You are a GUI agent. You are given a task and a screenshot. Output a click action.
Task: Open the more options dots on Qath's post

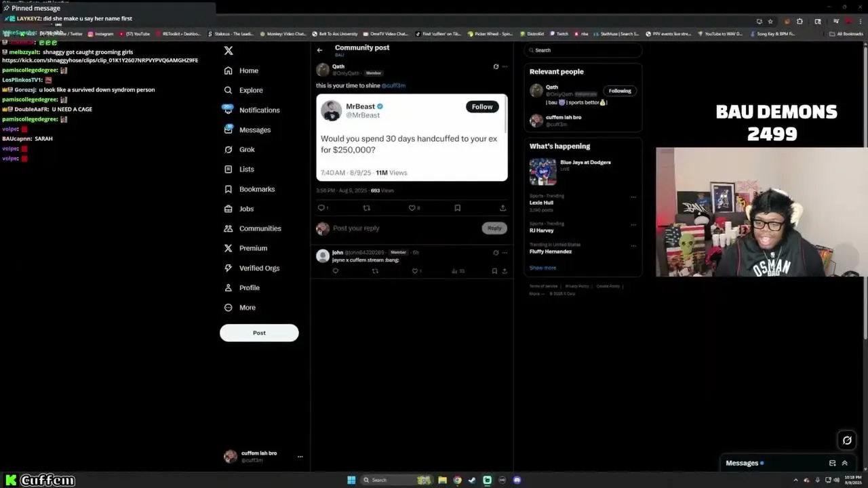click(x=505, y=66)
